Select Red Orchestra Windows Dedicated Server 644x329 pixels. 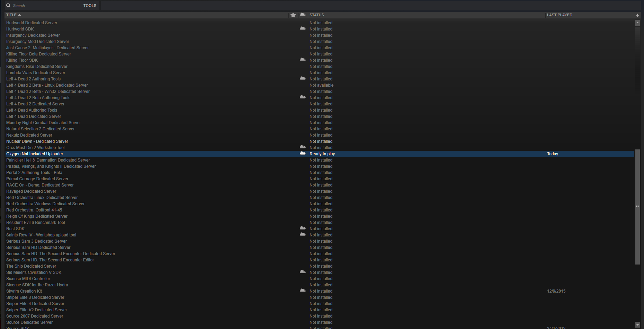point(45,204)
